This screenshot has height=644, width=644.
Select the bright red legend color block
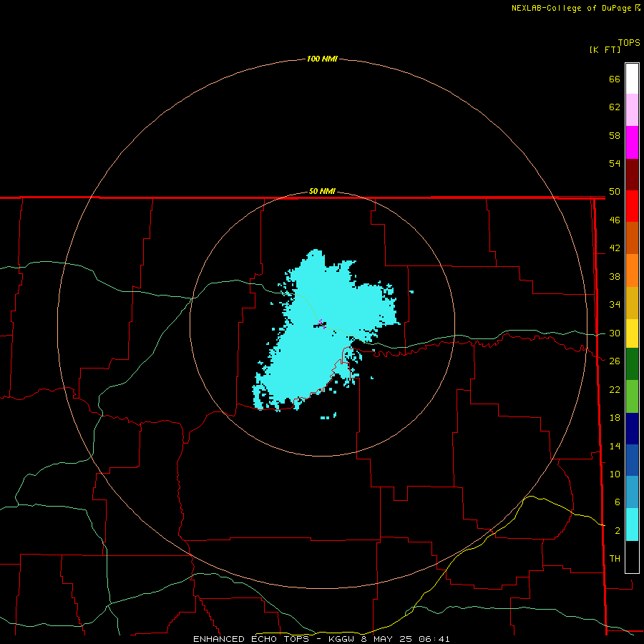click(632, 206)
